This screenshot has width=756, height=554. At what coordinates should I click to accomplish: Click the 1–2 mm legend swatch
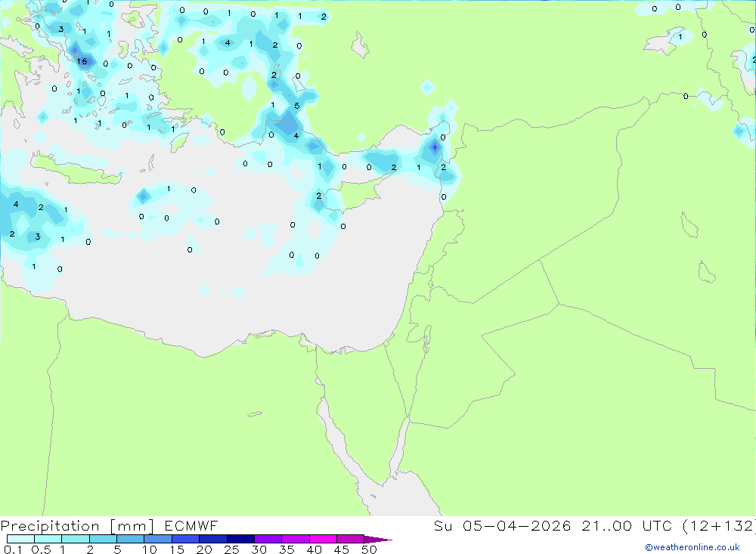coord(75,539)
